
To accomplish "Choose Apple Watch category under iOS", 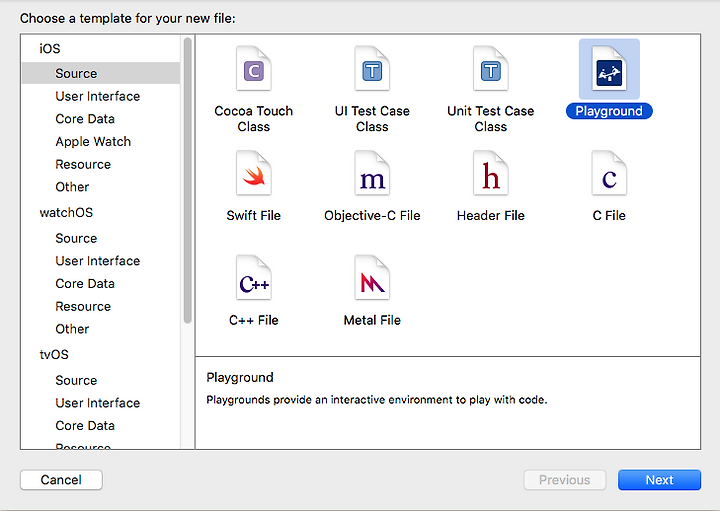I will coord(93,141).
